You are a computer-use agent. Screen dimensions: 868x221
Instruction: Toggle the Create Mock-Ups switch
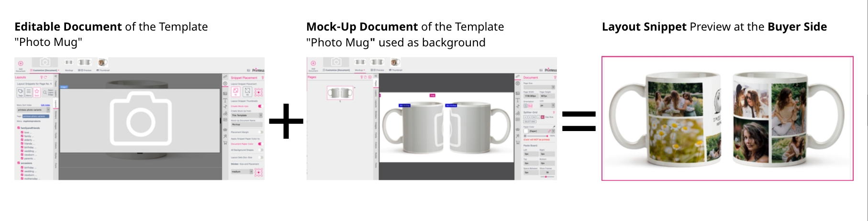point(260,106)
